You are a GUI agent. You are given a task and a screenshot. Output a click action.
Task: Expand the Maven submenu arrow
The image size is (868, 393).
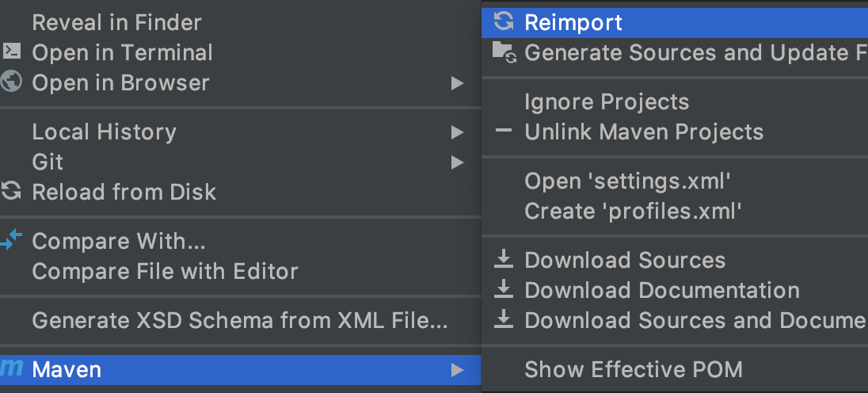457,370
